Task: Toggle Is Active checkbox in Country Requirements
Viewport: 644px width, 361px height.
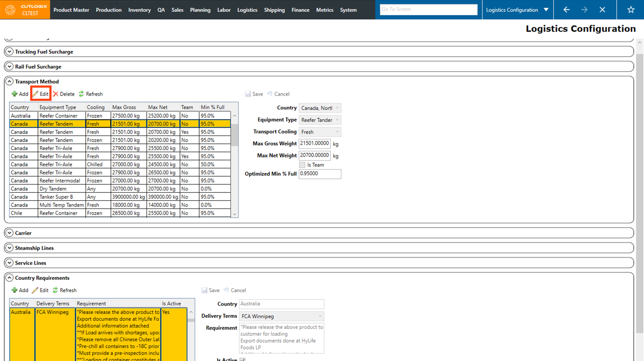Action: click(242, 360)
